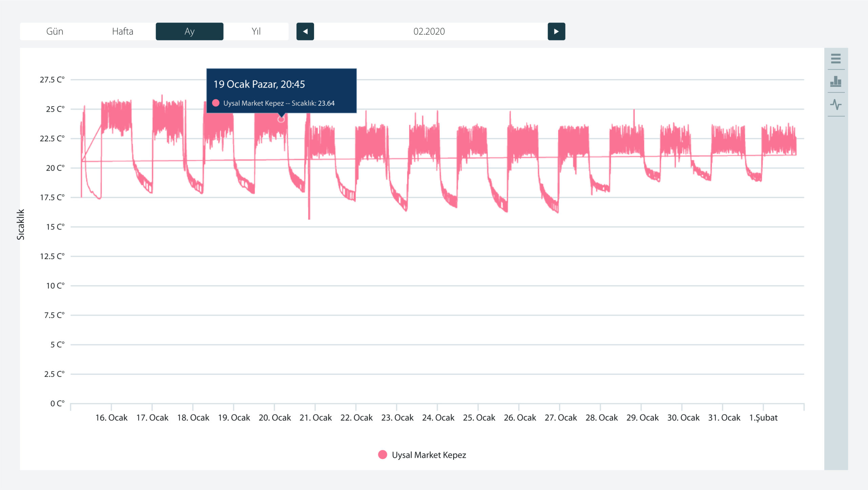Click the 31. Ocak axis label

(x=724, y=418)
